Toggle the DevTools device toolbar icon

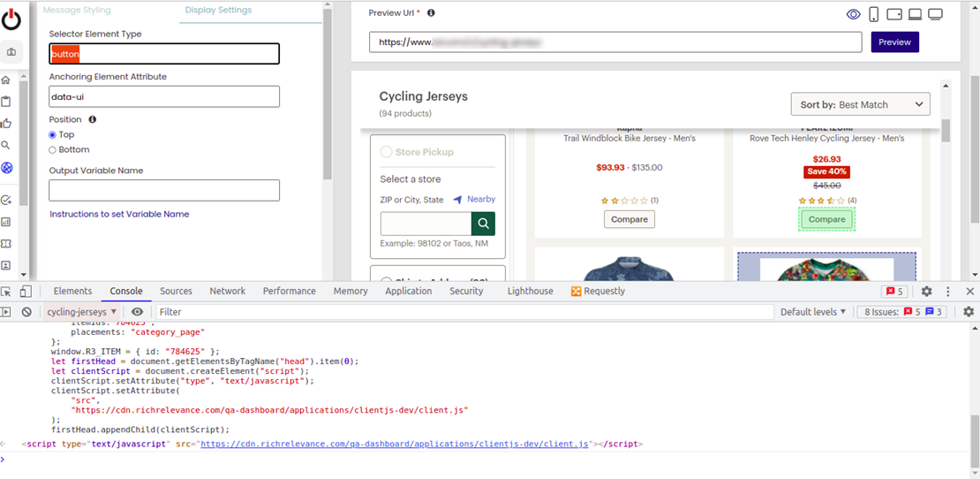point(26,292)
